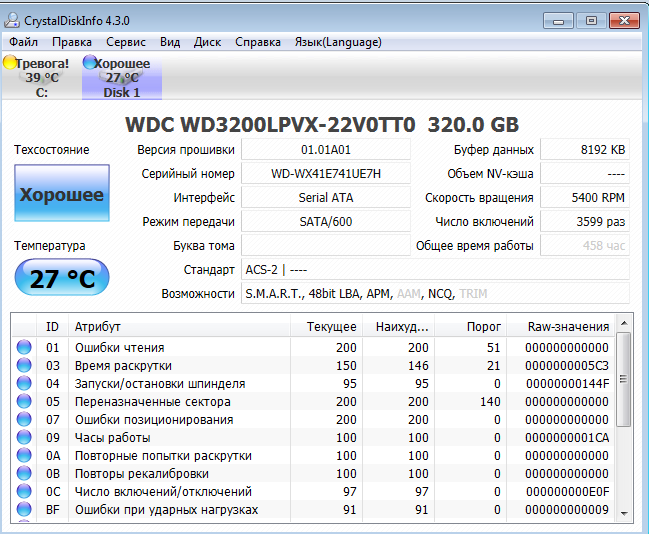The image size is (649, 534).
Task: Click the Стандарт field ACS-2
Action: (x=435, y=269)
